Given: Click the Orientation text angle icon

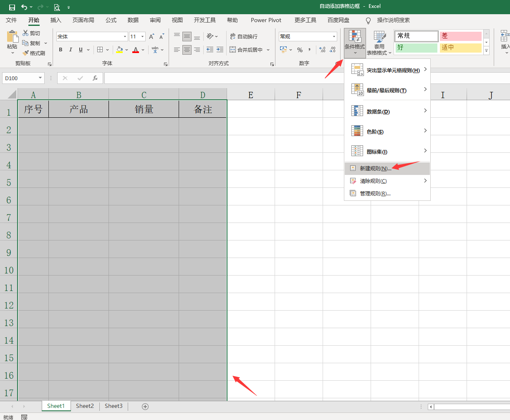Looking at the screenshot, I should click(x=210, y=36).
